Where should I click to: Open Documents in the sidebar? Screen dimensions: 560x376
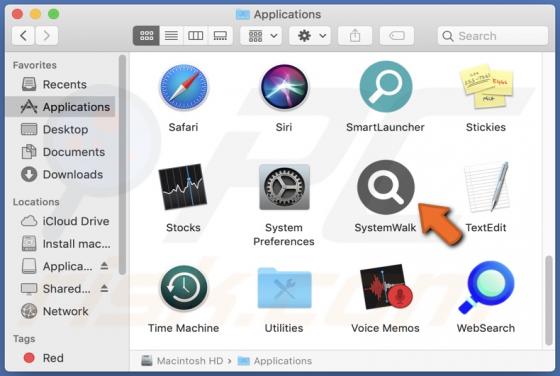[60, 152]
